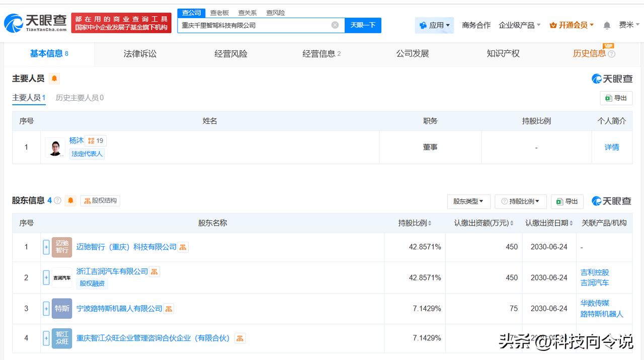Export shareholder table with 导出

567,201
